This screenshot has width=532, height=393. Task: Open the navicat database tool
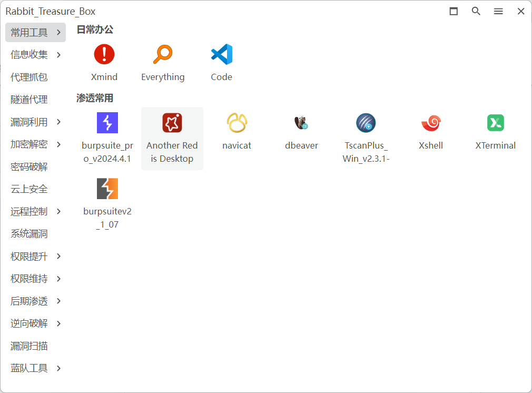click(x=237, y=123)
